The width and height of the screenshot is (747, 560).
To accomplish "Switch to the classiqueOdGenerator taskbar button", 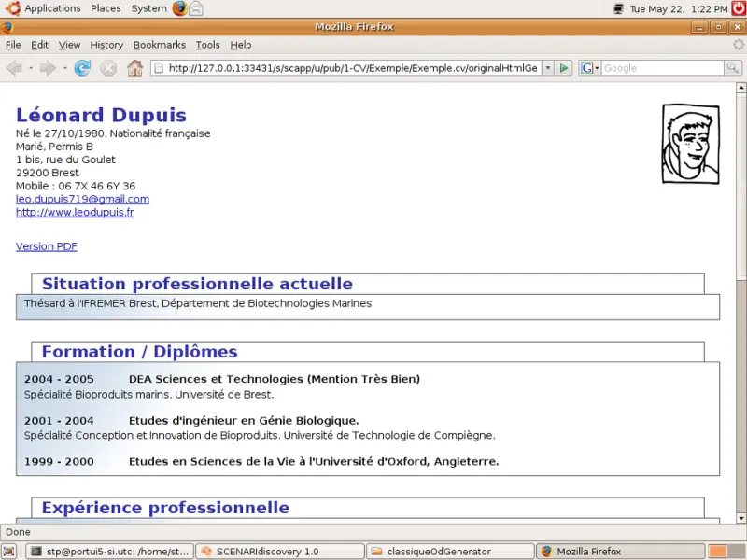I will coord(451,552).
